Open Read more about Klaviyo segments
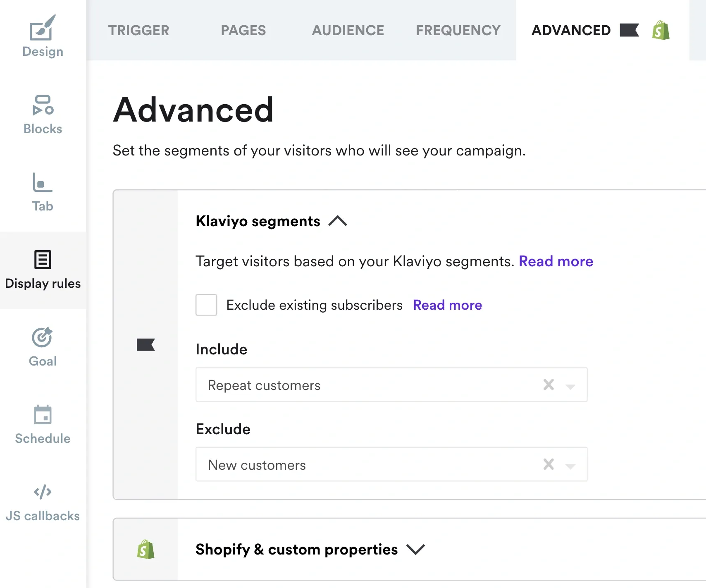The width and height of the screenshot is (706, 588). click(556, 261)
